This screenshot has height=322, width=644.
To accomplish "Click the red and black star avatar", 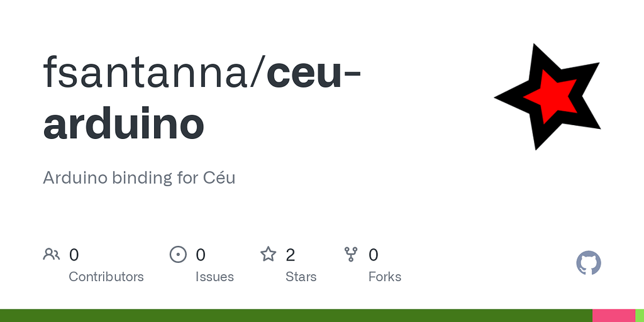I will 548,96.
